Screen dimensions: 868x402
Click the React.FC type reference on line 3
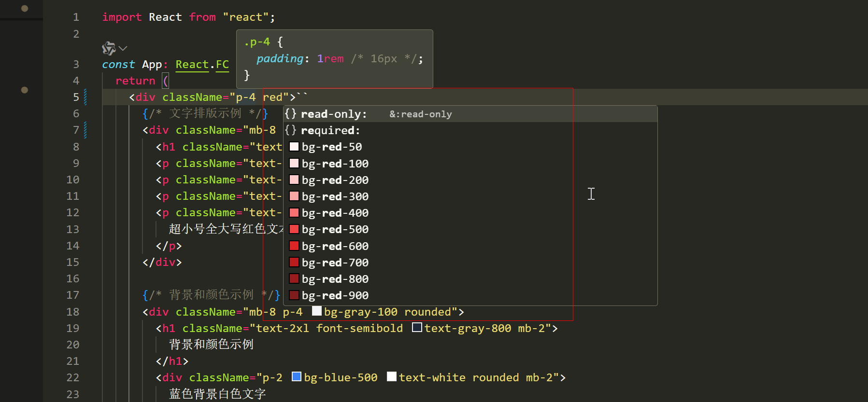[x=202, y=64]
